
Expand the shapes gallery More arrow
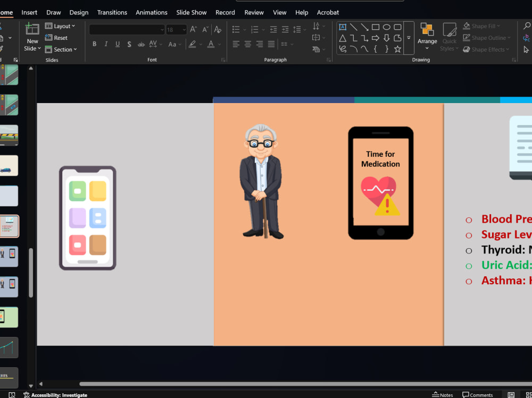tap(409, 38)
